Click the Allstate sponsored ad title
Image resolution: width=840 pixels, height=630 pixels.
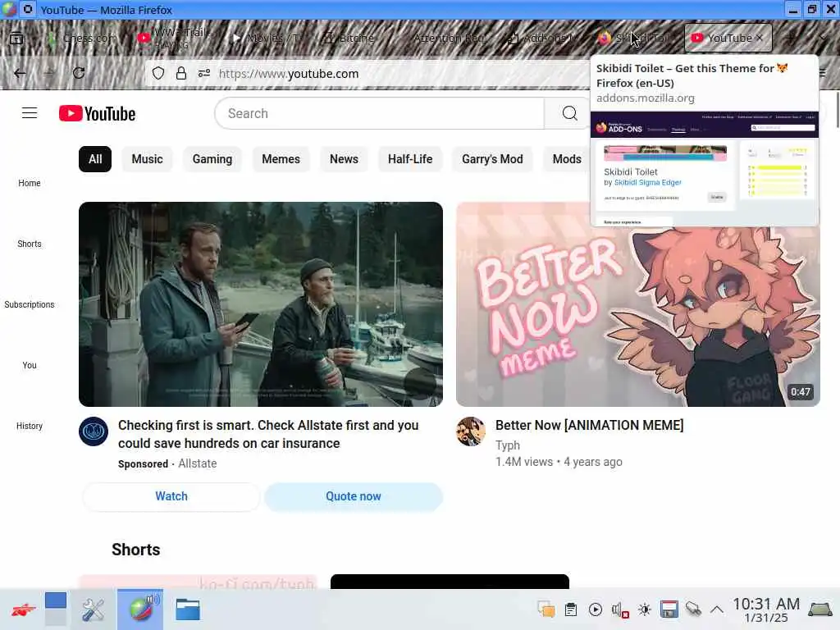pyautogui.click(x=268, y=435)
